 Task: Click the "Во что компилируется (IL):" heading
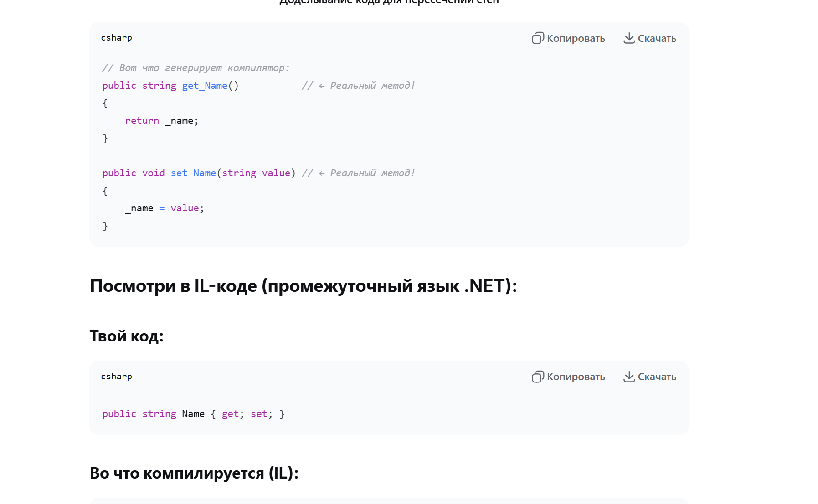point(194,473)
